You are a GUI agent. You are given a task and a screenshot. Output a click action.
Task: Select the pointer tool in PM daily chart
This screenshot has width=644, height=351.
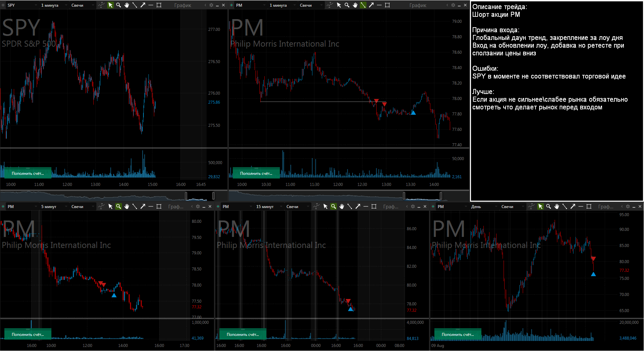click(540, 206)
